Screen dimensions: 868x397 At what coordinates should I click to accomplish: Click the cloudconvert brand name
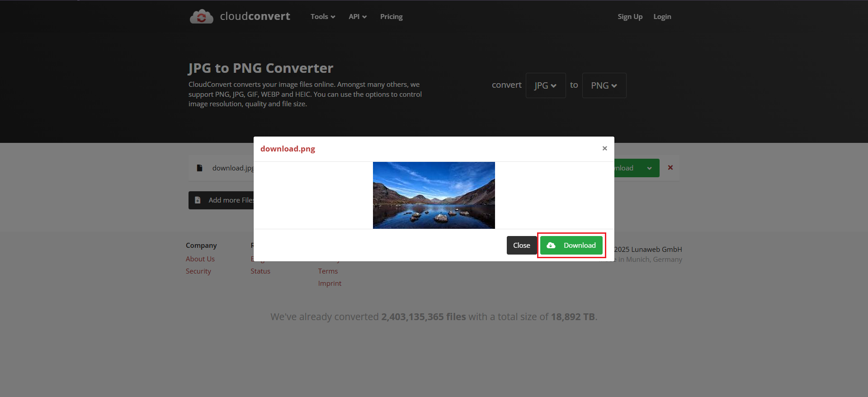tap(255, 16)
